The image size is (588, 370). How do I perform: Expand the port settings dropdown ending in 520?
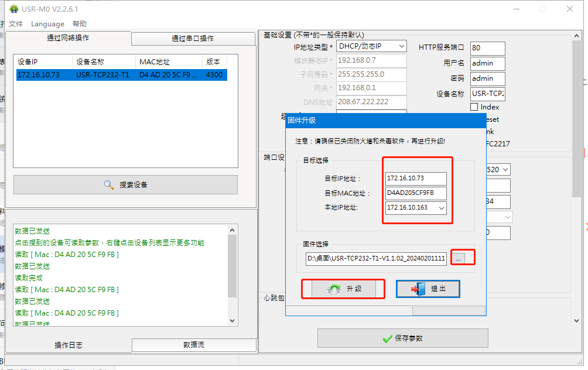click(x=505, y=169)
